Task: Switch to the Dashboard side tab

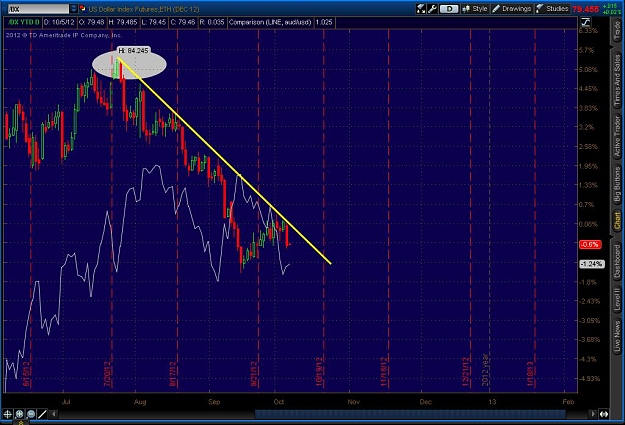Action: tap(617, 261)
